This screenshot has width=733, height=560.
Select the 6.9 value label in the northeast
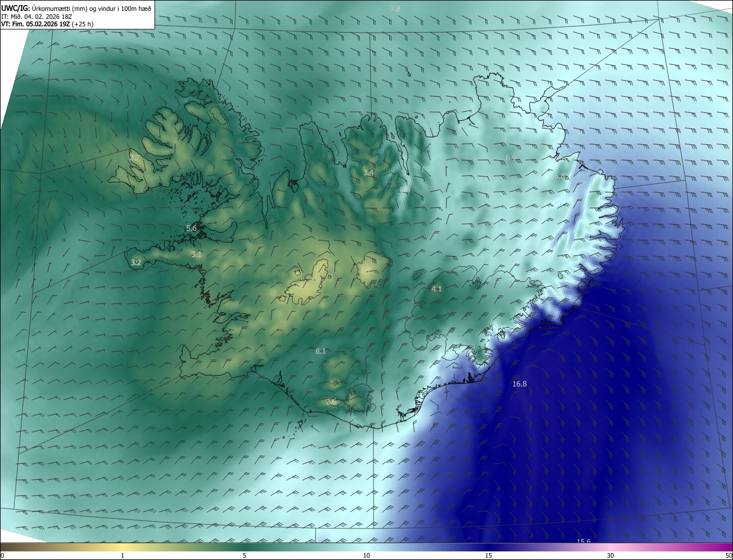point(511,157)
